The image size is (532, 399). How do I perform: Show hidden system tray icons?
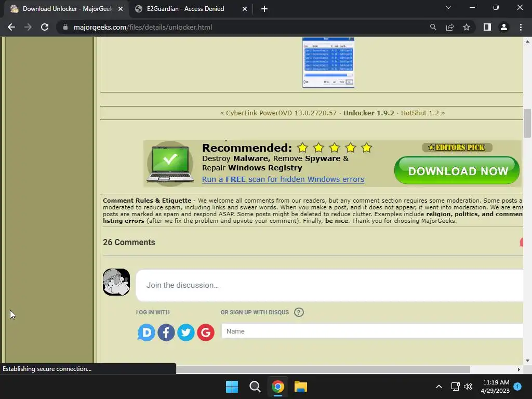pyautogui.click(x=438, y=387)
